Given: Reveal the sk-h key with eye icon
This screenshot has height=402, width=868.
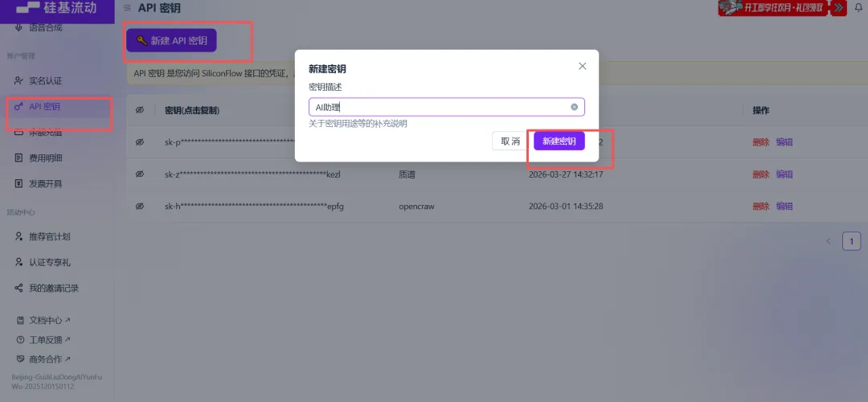Looking at the screenshot, I should click(140, 207).
